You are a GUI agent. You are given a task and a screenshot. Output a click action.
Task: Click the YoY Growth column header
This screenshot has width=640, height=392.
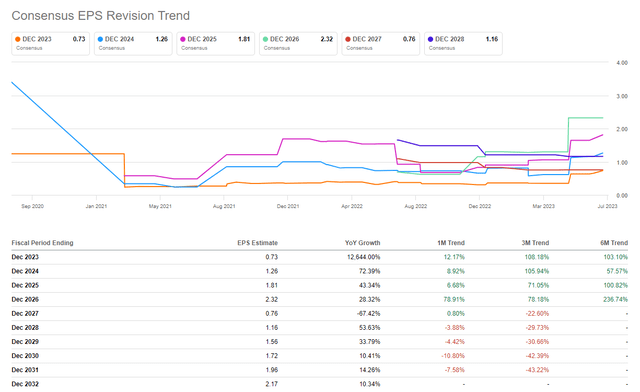[362, 243]
